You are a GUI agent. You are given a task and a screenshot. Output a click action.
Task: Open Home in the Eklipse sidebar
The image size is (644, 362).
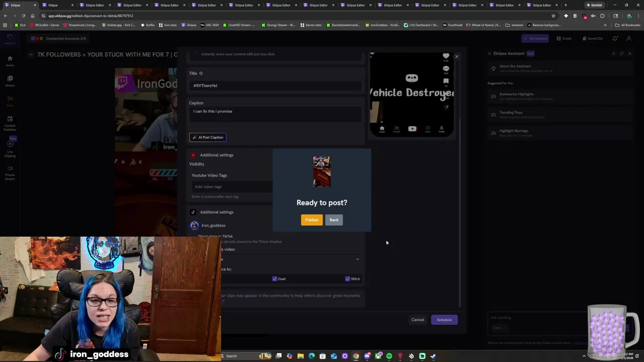click(10, 61)
